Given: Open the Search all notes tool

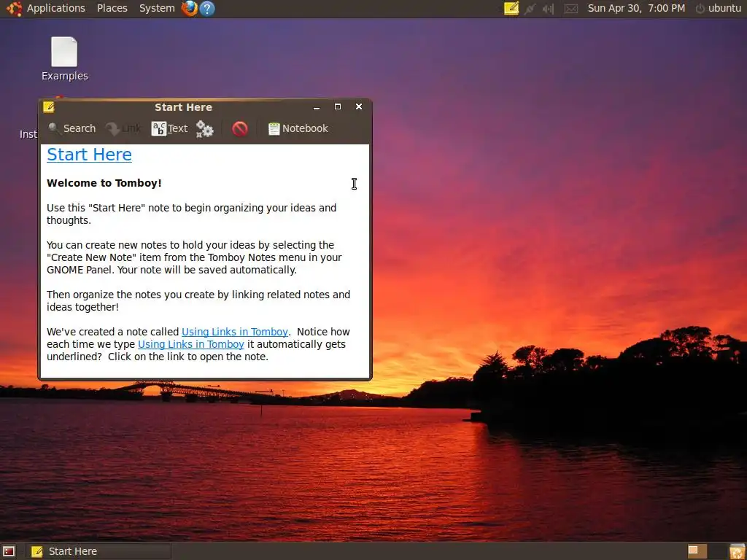Looking at the screenshot, I should tap(72, 128).
